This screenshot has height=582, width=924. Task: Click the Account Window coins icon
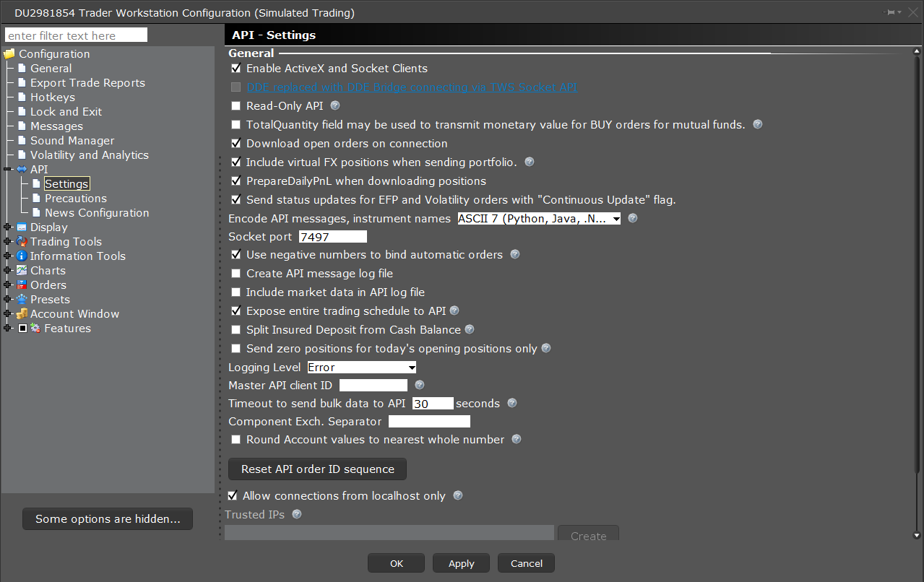point(22,314)
